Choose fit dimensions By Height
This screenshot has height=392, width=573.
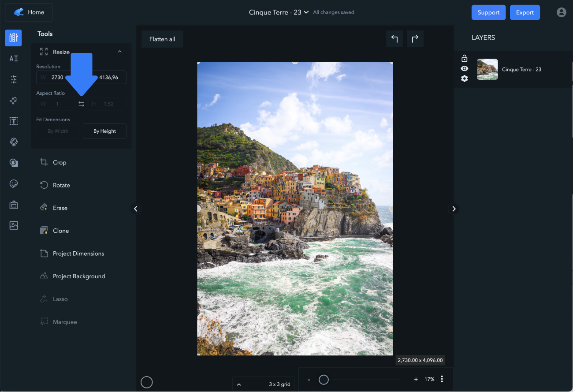click(104, 131)
